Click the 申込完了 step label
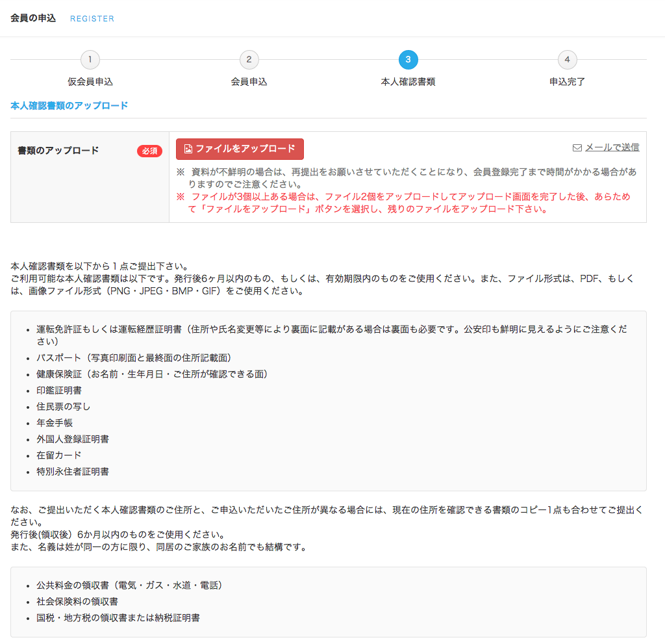This screenshot has width=665, height=644. [x=567, y=82]
